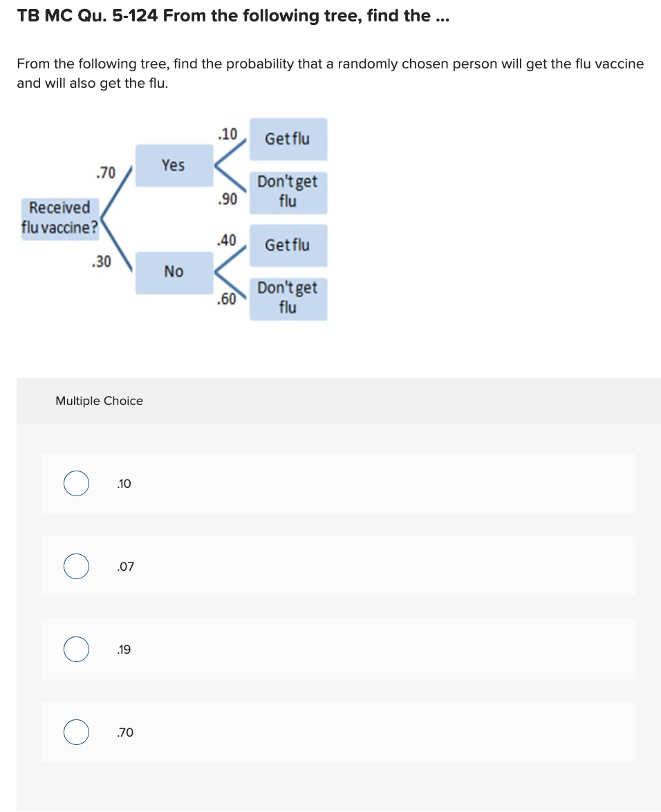Click bottom 'Don't get flu' box under No
This screenshot has height=812, width=661.
click(288, 298)
